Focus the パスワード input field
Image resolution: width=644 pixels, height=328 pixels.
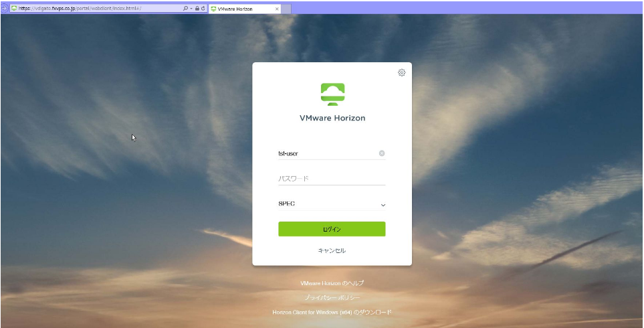tap(332, 179)
